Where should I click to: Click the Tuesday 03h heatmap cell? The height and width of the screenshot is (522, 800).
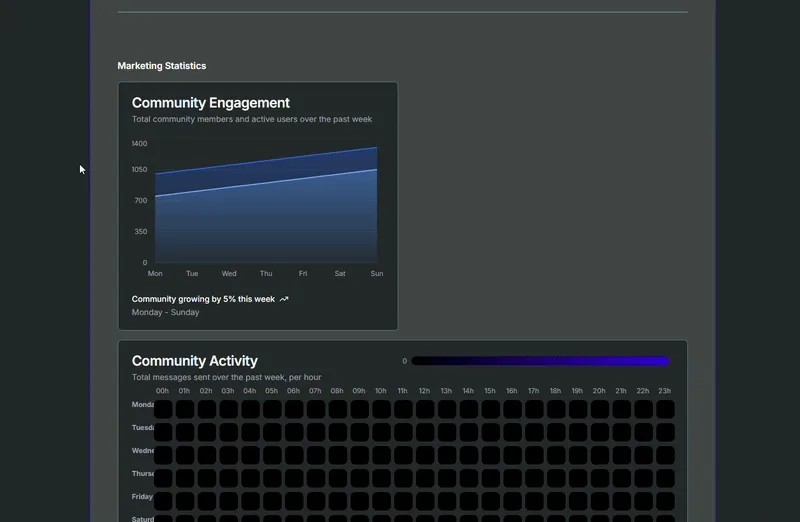[x=228, y=432]
